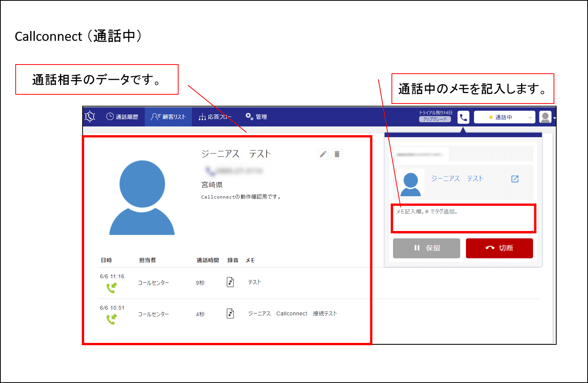Image resolution: width=588 pixels, height=383 pixels.
Task: Open the 通話履歴 tab
Action: 122,117
